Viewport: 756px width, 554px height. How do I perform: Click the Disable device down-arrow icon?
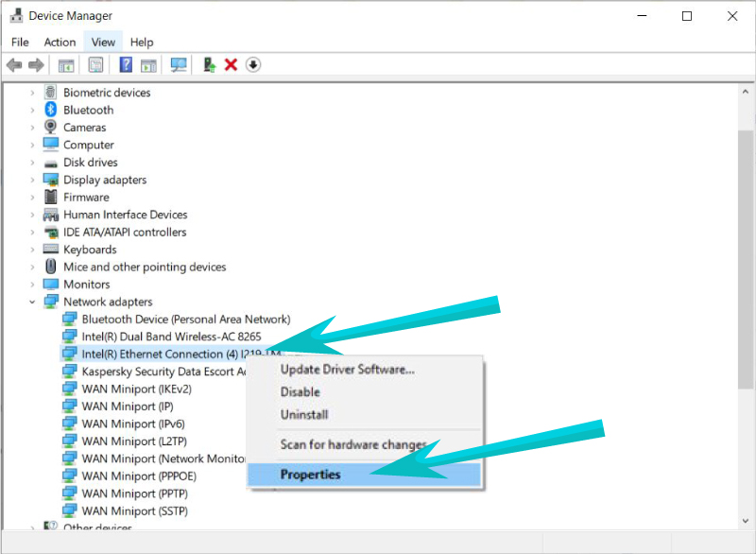tap(252, 65)
